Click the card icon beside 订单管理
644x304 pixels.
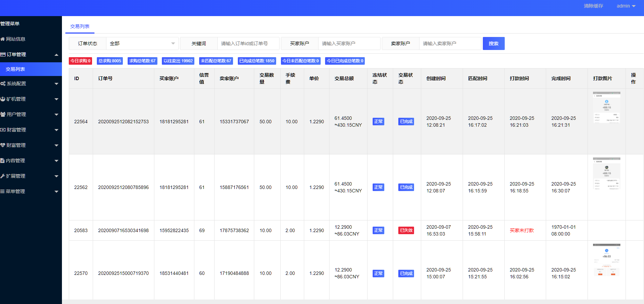tap(3, 54)
